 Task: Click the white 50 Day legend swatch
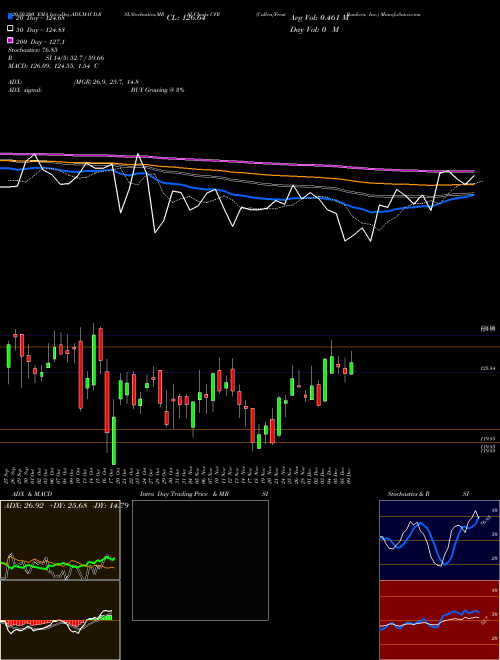click(10, 29)
